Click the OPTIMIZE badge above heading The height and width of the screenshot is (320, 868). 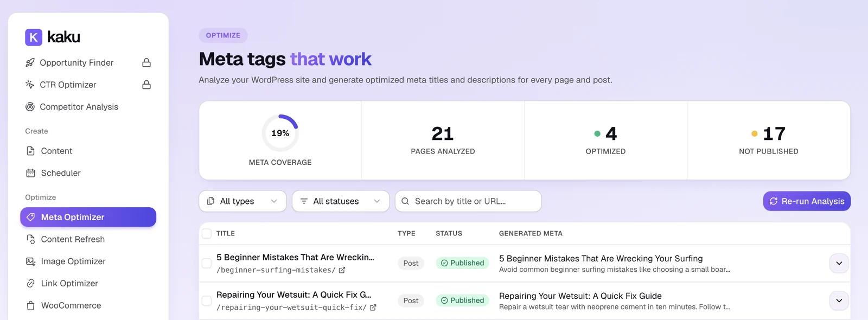(x=223, y=35)
